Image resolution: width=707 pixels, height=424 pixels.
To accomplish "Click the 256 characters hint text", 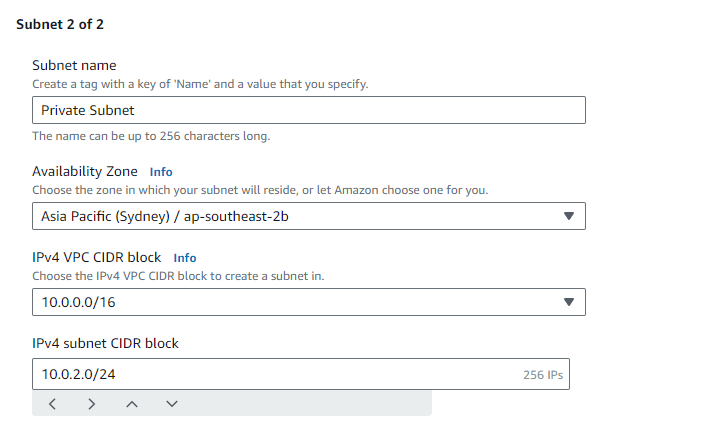I will (x=151, y=136).
